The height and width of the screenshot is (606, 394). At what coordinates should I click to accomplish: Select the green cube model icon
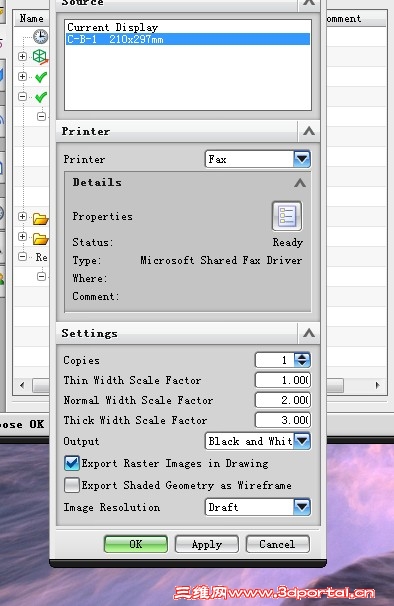40,56
